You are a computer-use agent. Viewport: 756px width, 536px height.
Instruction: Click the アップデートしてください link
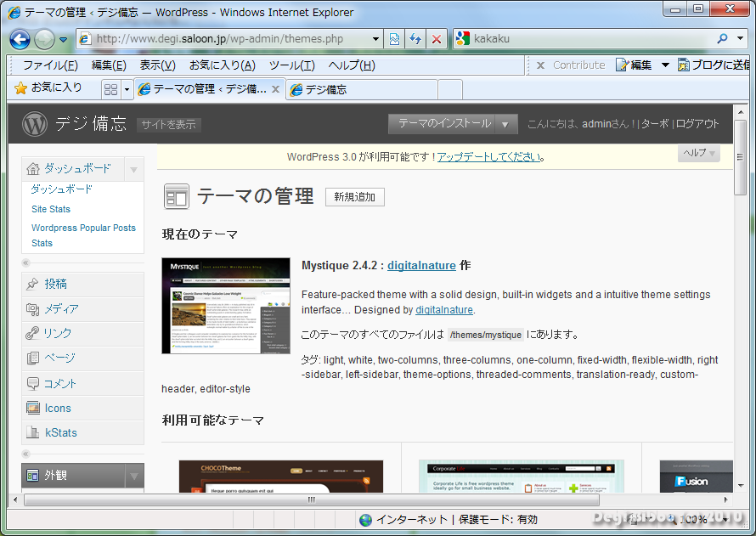pos(489,156)
